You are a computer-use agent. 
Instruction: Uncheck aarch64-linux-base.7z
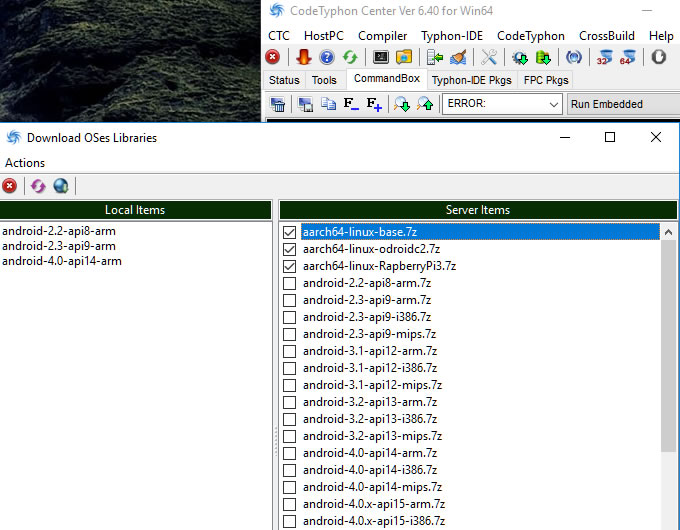289,232
